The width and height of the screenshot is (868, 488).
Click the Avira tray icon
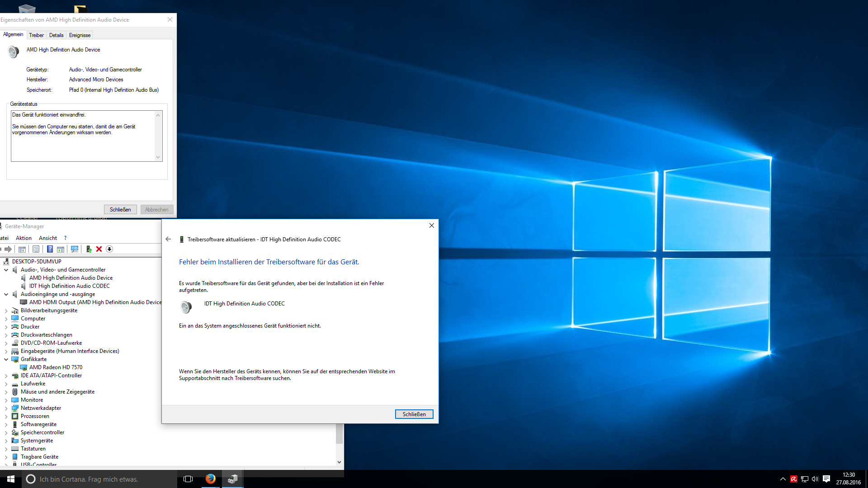[794, 479]
